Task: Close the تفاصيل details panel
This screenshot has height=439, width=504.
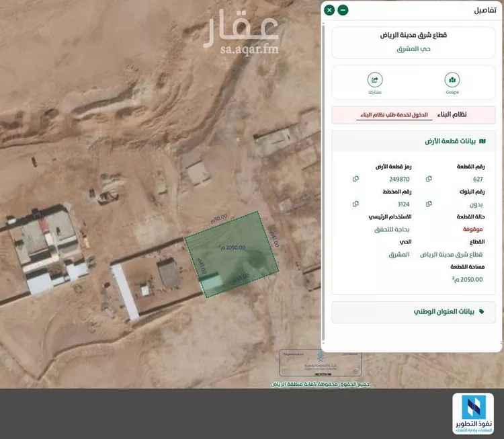Action: coord(329,10)
